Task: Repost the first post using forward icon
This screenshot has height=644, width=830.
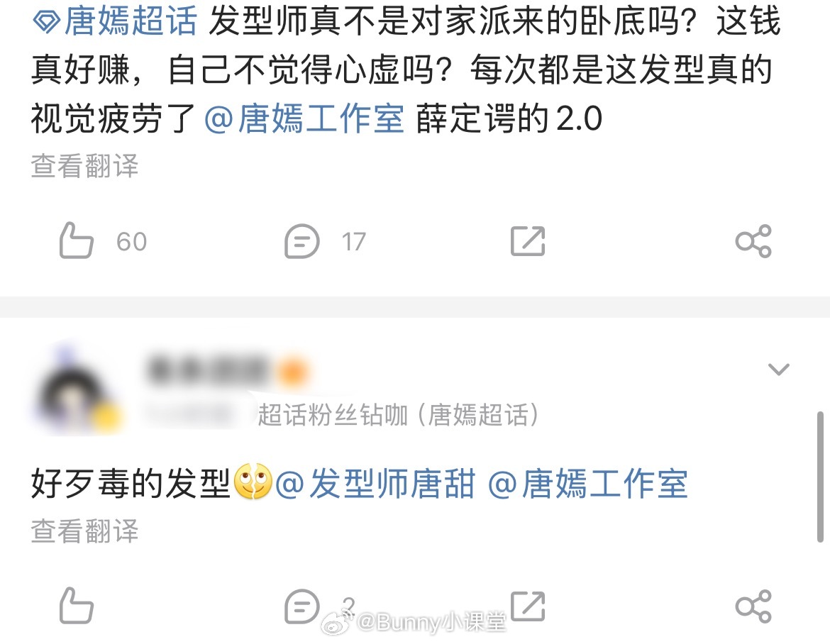Action: (x=528, y=241)
